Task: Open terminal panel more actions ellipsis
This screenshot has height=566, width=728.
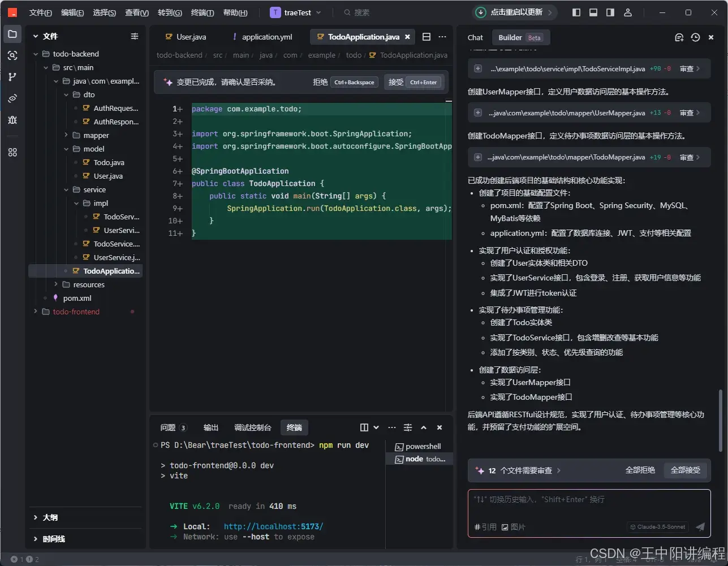Action: [x=392, y=427]
